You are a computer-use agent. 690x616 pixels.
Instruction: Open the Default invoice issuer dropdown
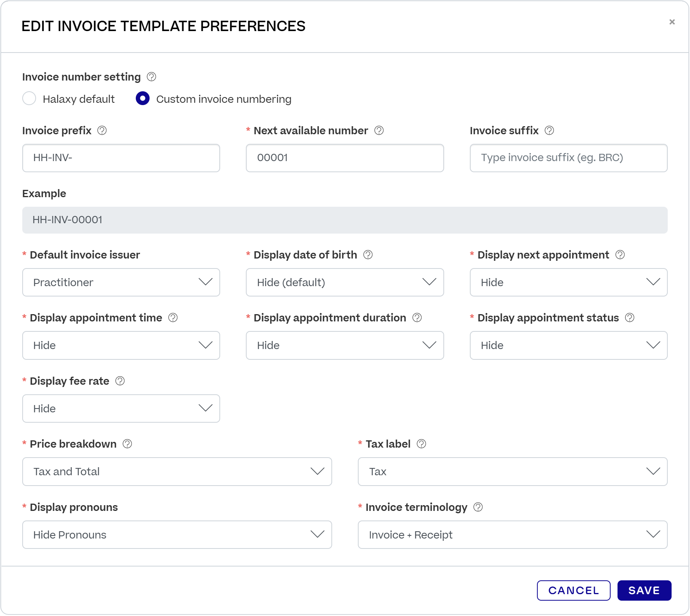point(121,283)
